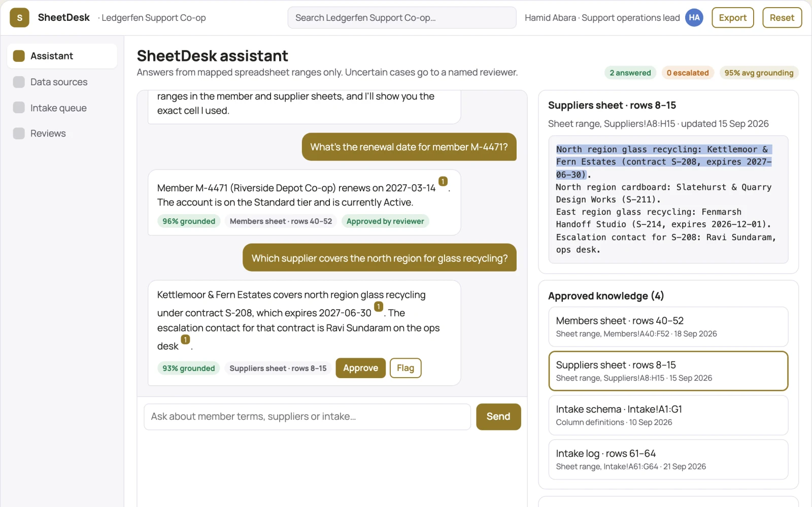
Task: Open the Intake queue
Action: coord(62,108)
